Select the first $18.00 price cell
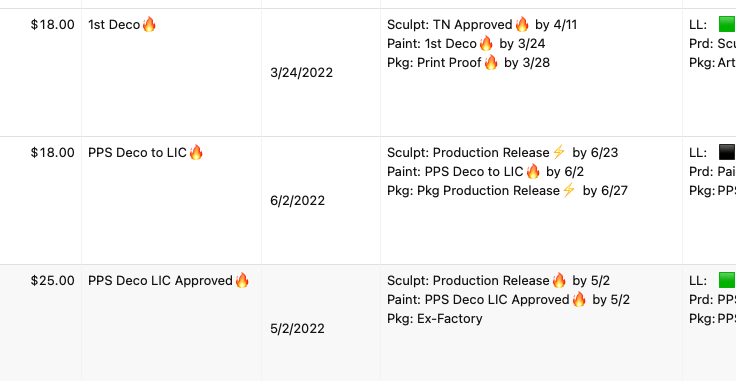The width and height of the screenshot is (736, 381). pyautogui.click(x=41, y=73)
